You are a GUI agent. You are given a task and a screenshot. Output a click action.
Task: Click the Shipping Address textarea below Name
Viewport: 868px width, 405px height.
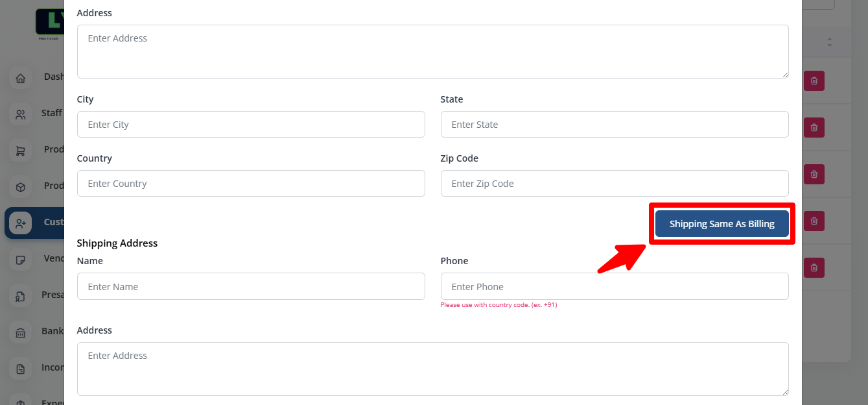tap(432, 369)
